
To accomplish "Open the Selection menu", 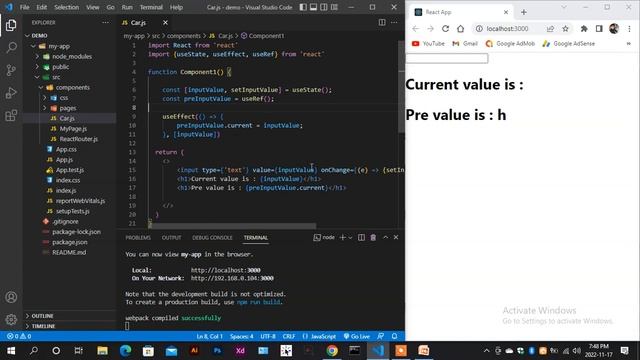I will pos(67,7).
